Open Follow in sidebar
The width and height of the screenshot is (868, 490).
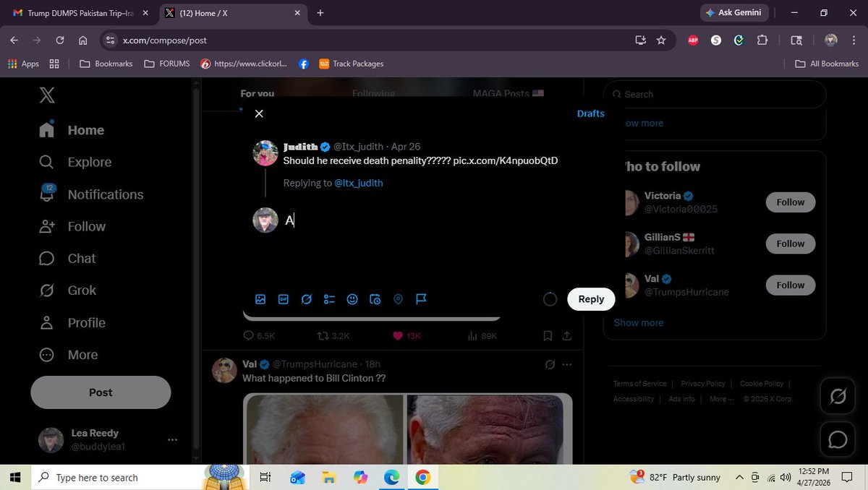click(73, 226)
